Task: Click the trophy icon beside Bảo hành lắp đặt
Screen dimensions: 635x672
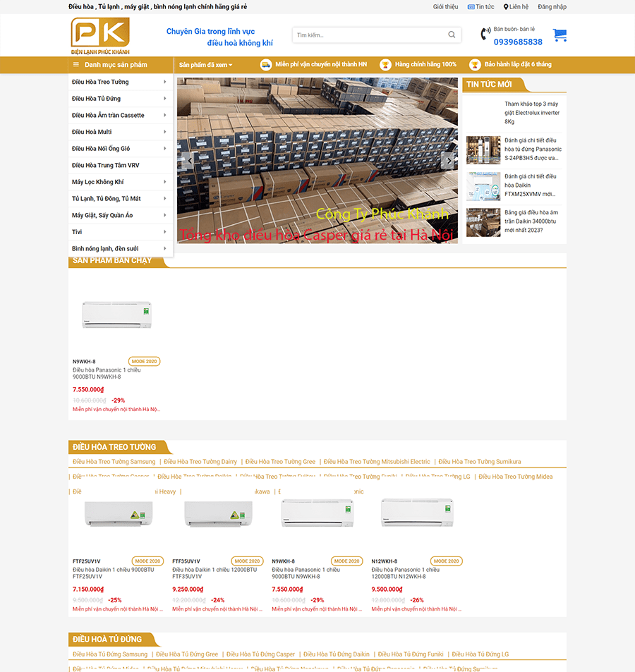Action: click(x=475, y=65)
